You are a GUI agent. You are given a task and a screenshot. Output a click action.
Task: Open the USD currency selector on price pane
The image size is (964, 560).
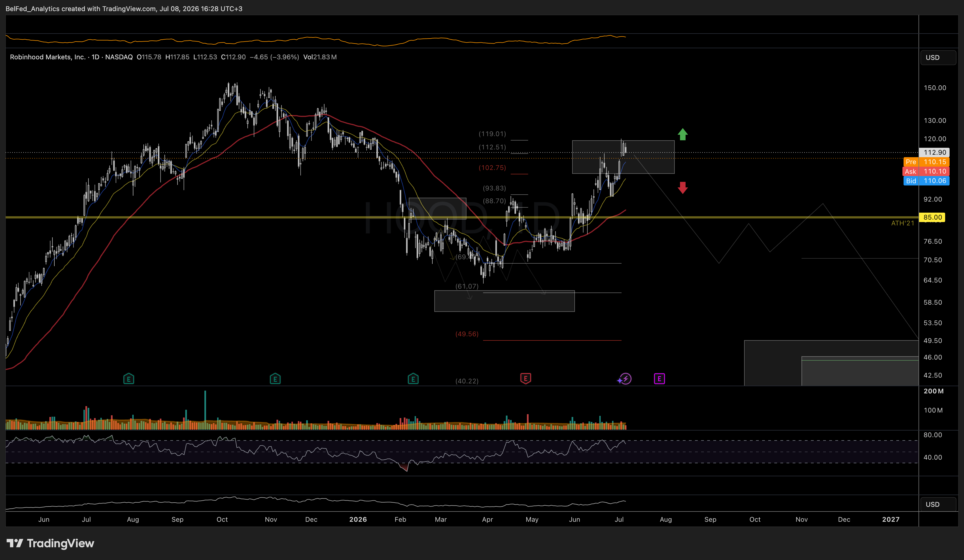pyautogui.click(x=938, y=57)
